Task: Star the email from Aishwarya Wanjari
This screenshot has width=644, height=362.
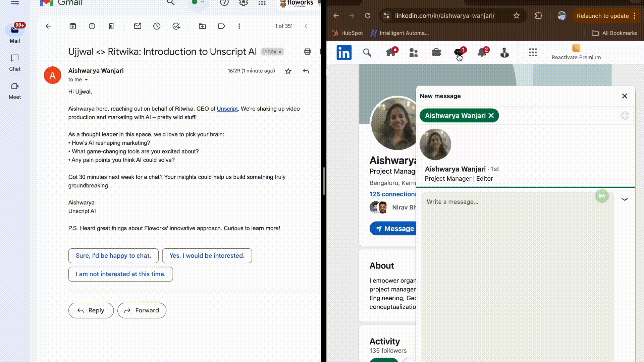Action: tap(288, 71)
